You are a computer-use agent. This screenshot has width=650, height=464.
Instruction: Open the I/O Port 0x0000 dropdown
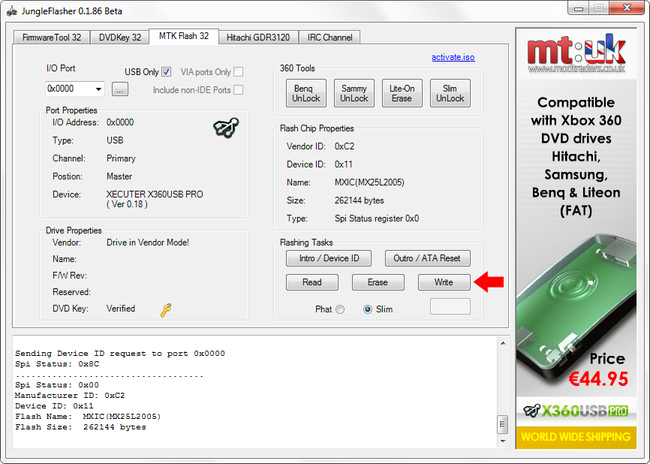coord(98,89)
